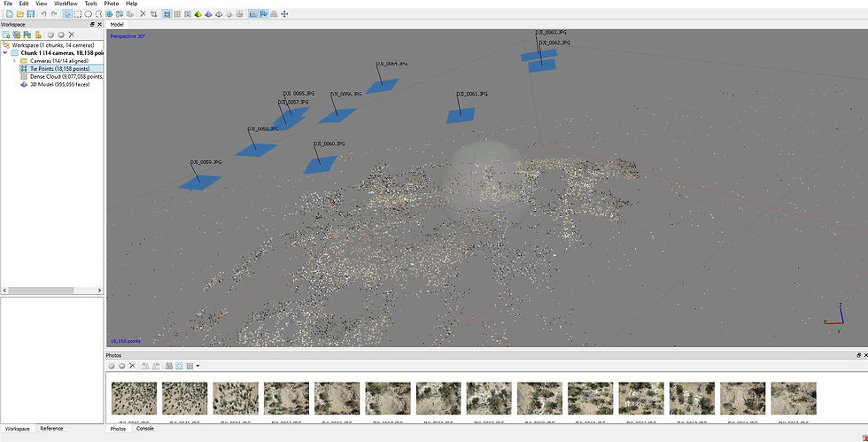Click Add Scale Bar icon in Workspace toolbar

[37, 35]
